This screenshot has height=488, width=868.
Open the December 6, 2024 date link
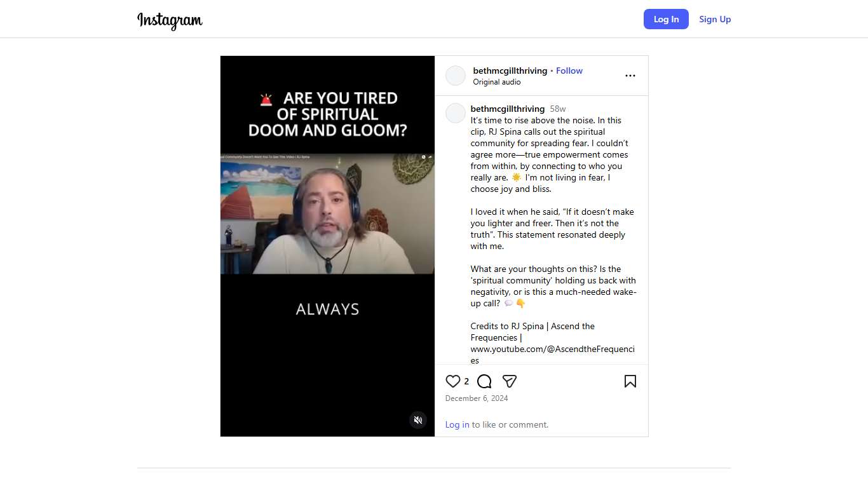pyautogui.click(x=477, y=398)
